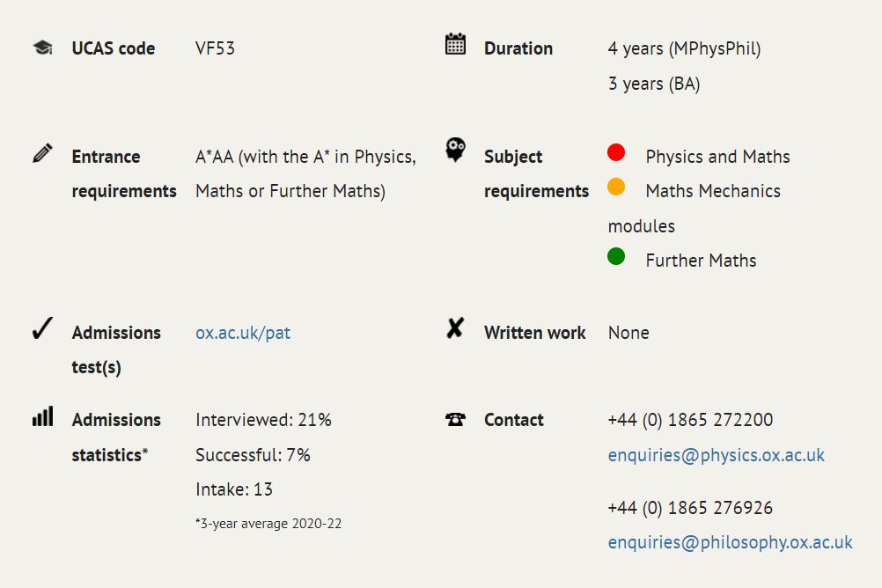Screen dimensions: 882x588
Task: Click the graduation cap icon beside UCAS code
Action: tap(43, 48)
